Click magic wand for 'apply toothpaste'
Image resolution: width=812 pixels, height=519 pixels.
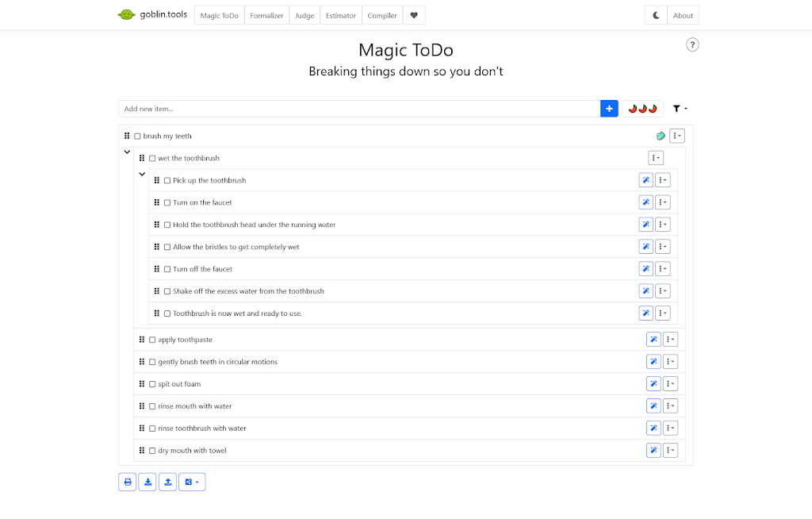click(653, 340)
